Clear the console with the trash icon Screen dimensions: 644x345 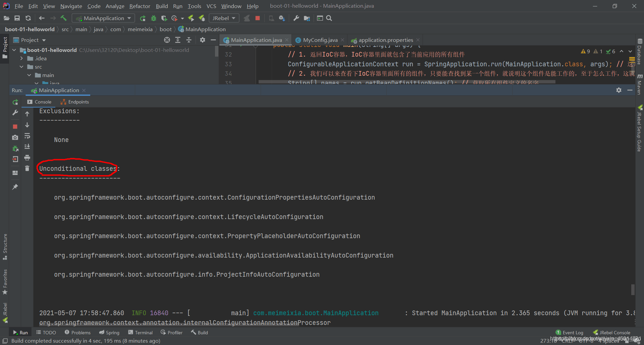pyautogui.click(x=27, y=168)
